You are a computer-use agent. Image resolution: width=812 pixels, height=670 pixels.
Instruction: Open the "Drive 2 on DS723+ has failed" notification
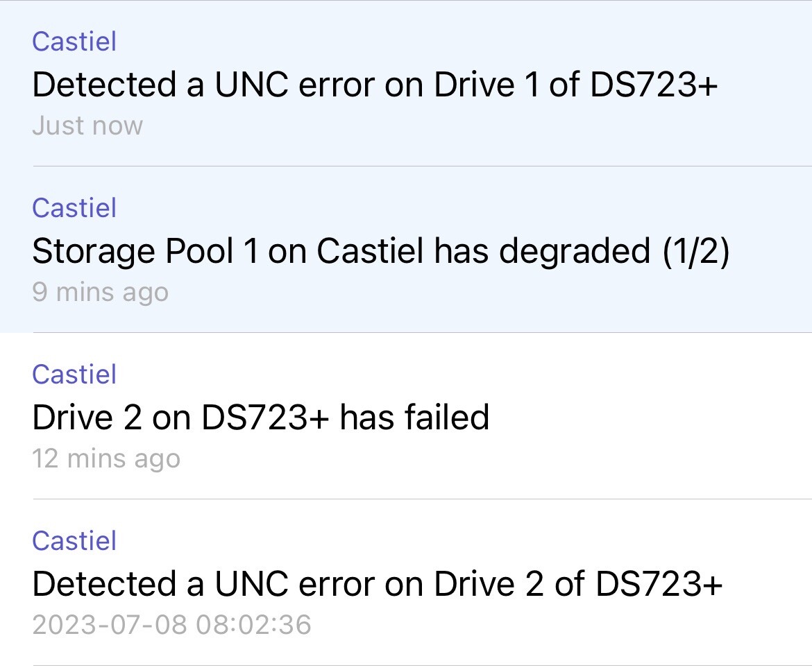(x=261, y=418)
